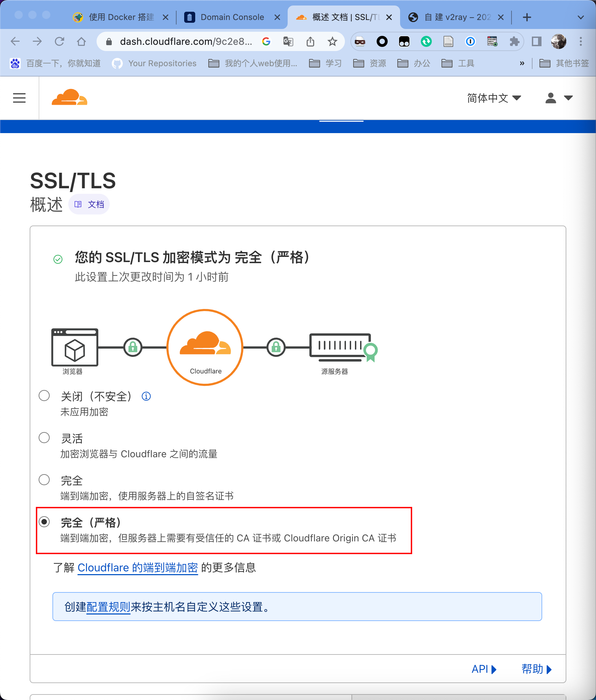The height and width of the screenshot is (700, 596).
Task: View site info via the lock icon
Action: pos(109,42)
